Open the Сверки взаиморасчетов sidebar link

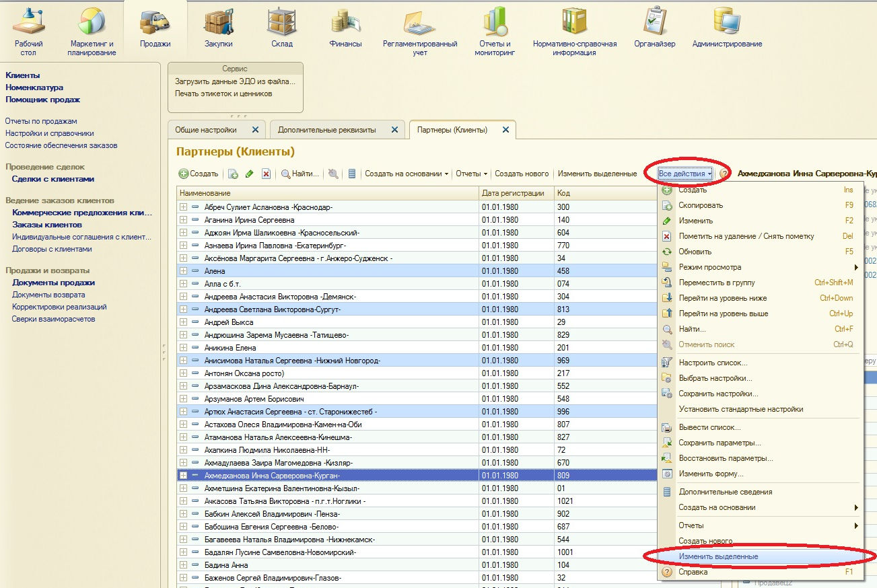pyautogui.click(x=53, y=319)
